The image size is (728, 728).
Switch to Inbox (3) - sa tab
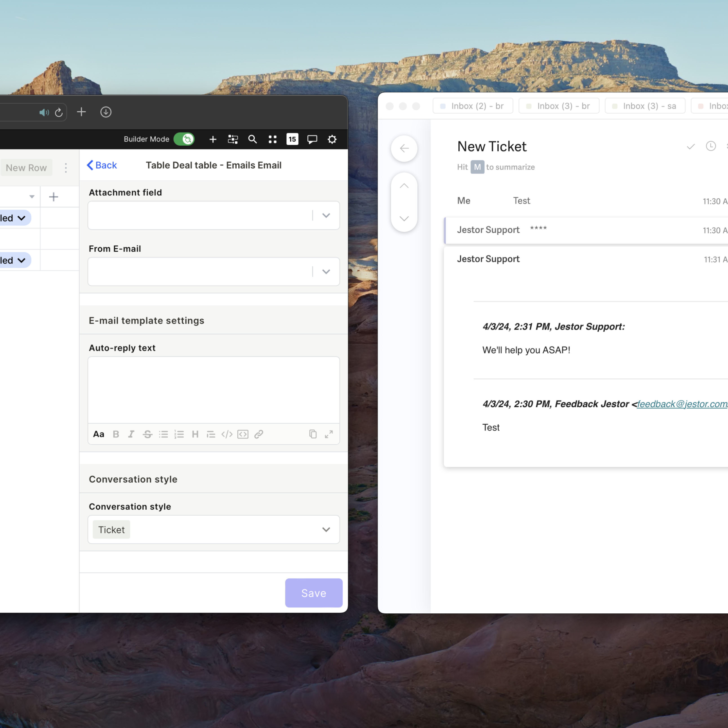[x=645, y=106]
